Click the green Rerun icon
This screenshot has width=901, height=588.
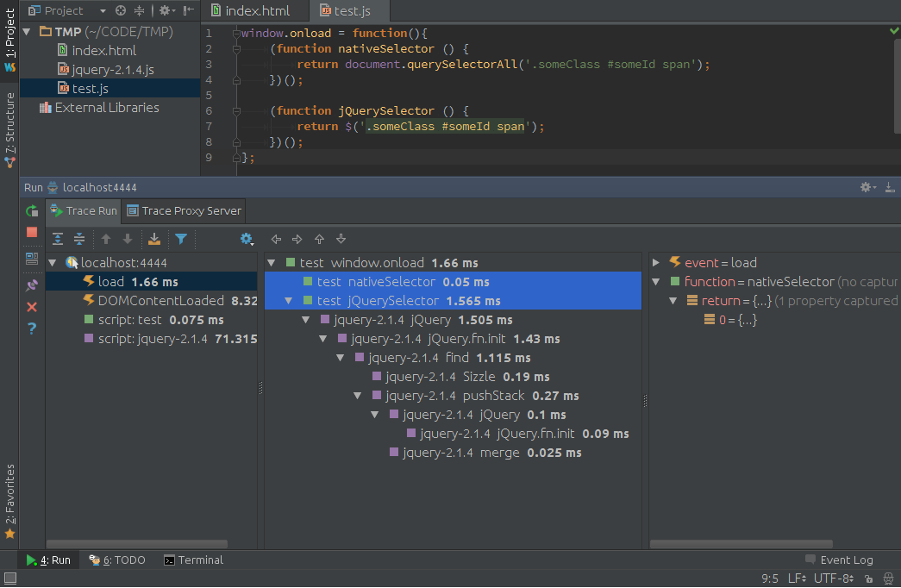(x=32, y=210)
